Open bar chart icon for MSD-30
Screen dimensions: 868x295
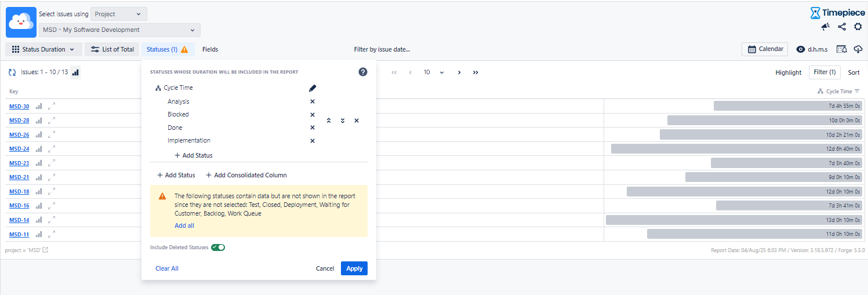tap(39, 106)
